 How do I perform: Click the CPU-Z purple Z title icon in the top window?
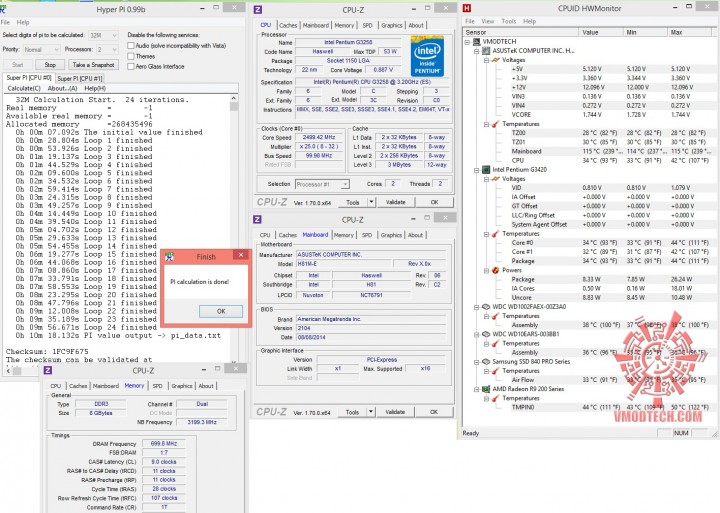pyautogui.click(x=258, y=10)
